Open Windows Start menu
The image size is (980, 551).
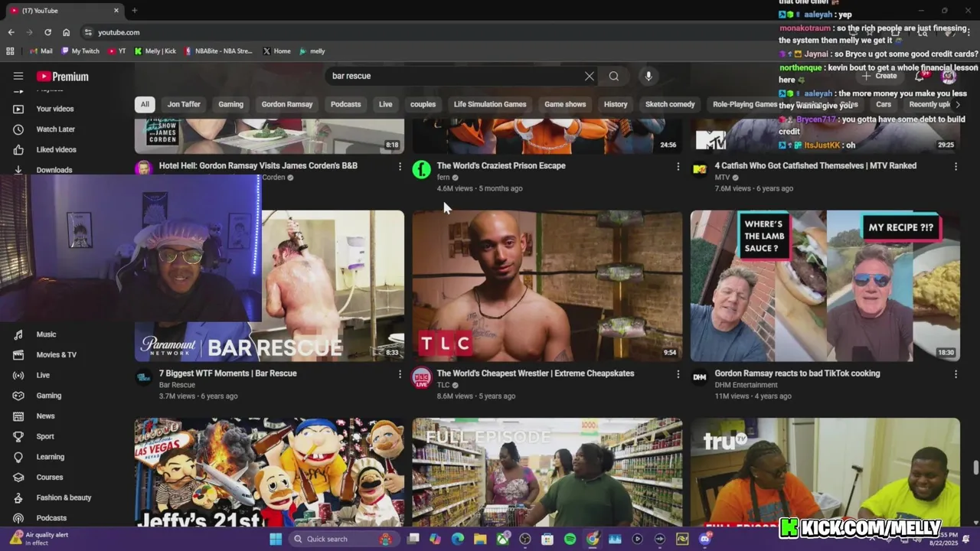(x=276, y=539)
